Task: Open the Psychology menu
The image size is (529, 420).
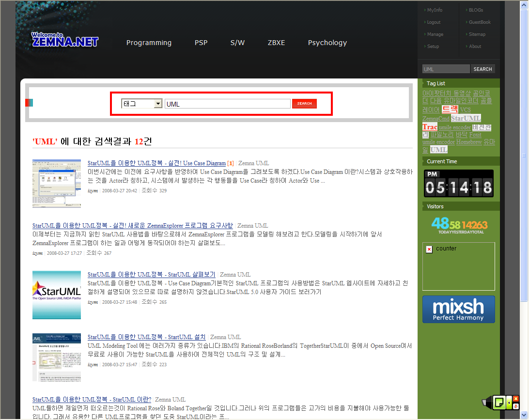Action: (327, 43)
